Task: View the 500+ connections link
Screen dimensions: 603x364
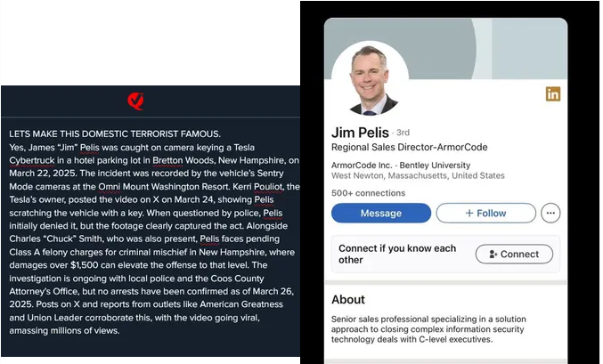Action: pos(369,193)
